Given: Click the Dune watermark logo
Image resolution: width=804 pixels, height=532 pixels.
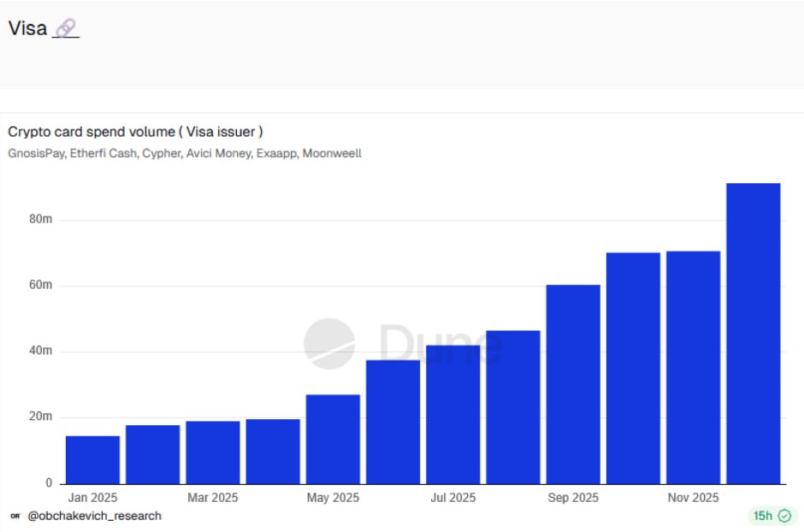Looking at the screenshot, I should (x=329, y=344).
